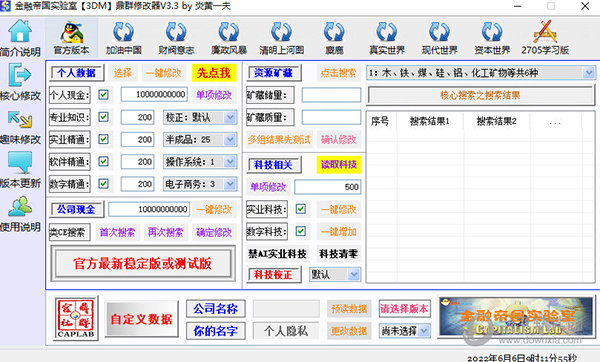Open the 尚未选择 version dropdown
Screen dimensions: 600x362
tap(405, 331)
